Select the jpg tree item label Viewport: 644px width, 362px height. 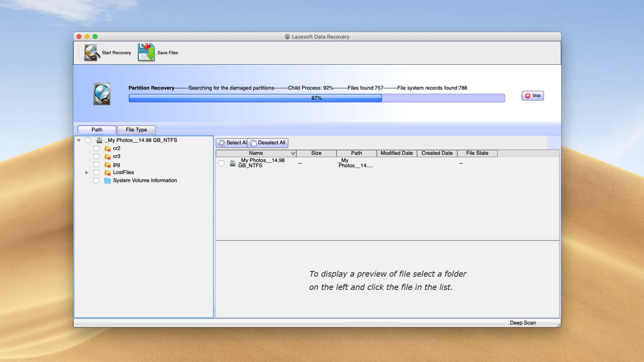pos(116,165)
